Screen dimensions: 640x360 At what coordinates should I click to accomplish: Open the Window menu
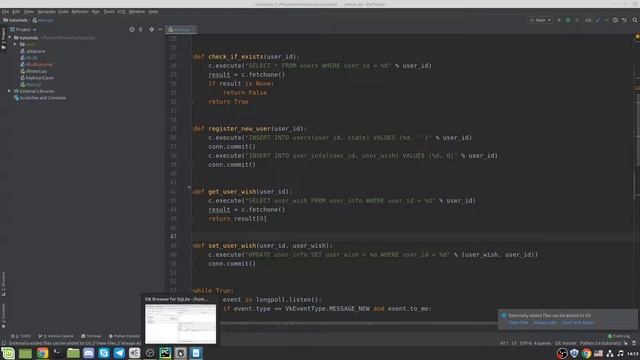point(137,12)
